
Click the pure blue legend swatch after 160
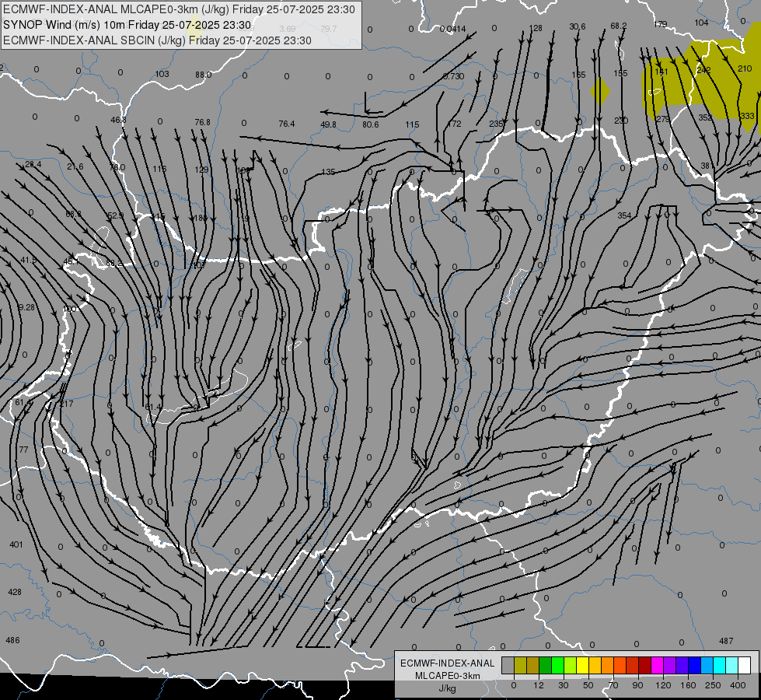pos(696,665)
